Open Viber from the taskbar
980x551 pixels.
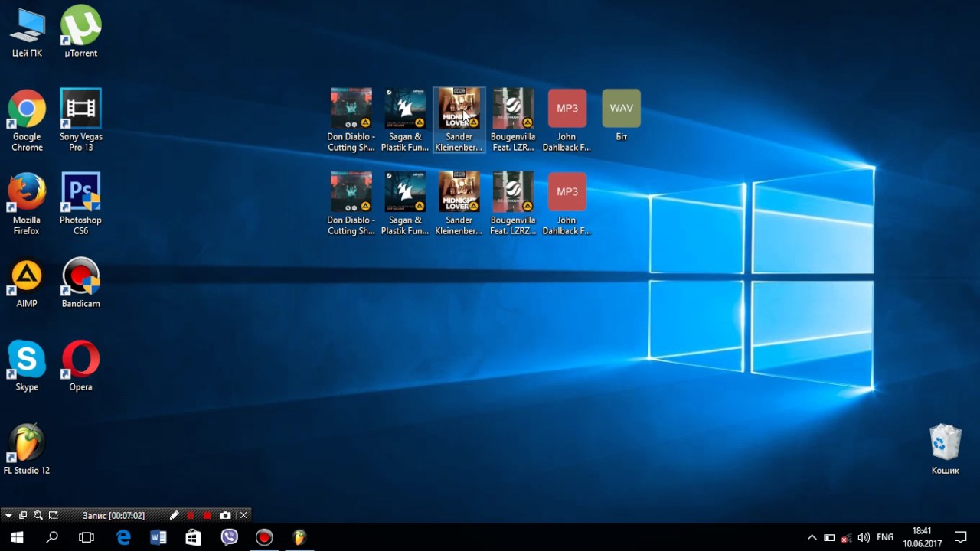229,537
